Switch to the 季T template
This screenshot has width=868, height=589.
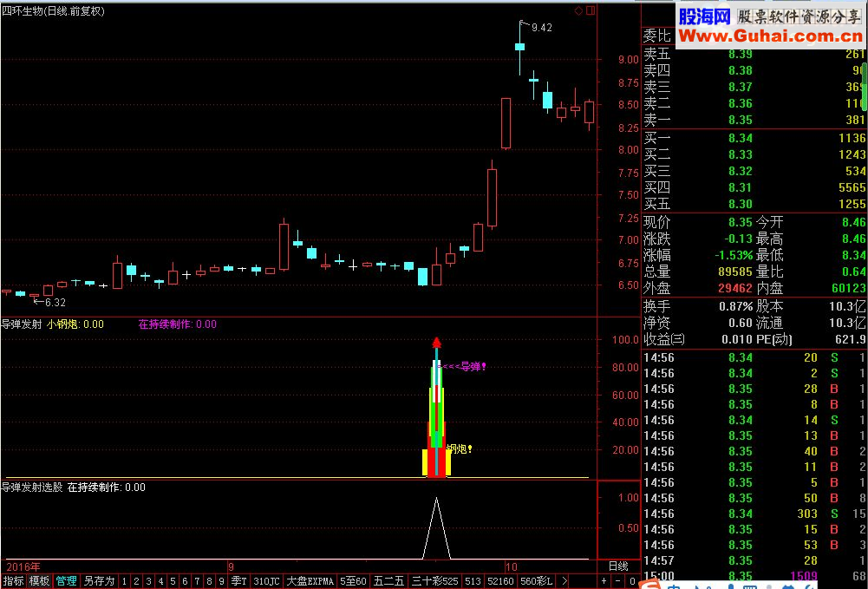coord(238,581)
